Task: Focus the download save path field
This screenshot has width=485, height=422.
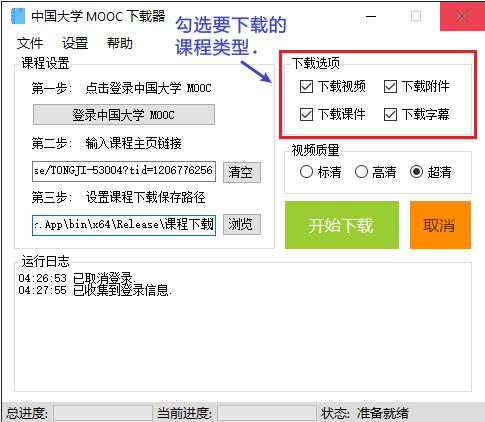Action: [124, 225]
